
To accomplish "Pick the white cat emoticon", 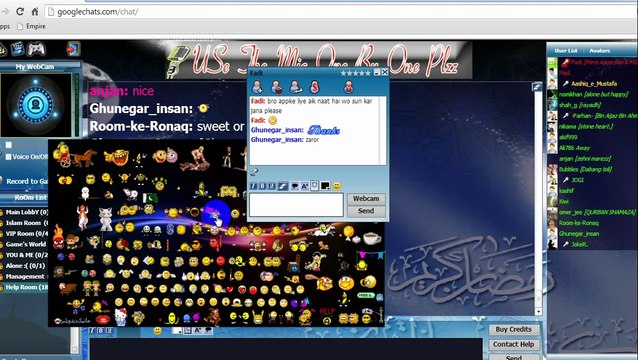I will pos(105,219).
